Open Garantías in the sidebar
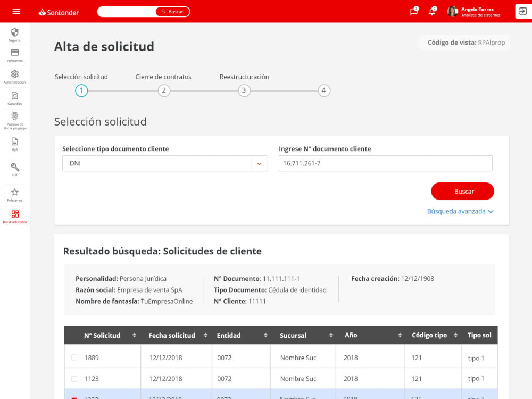532x399 pixels. 14,98
